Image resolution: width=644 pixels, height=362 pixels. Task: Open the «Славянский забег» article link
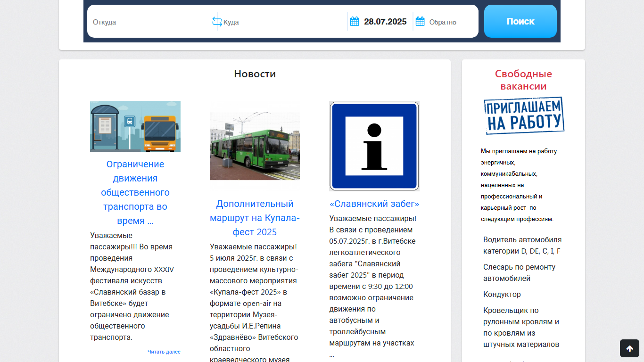pos(374,204)
